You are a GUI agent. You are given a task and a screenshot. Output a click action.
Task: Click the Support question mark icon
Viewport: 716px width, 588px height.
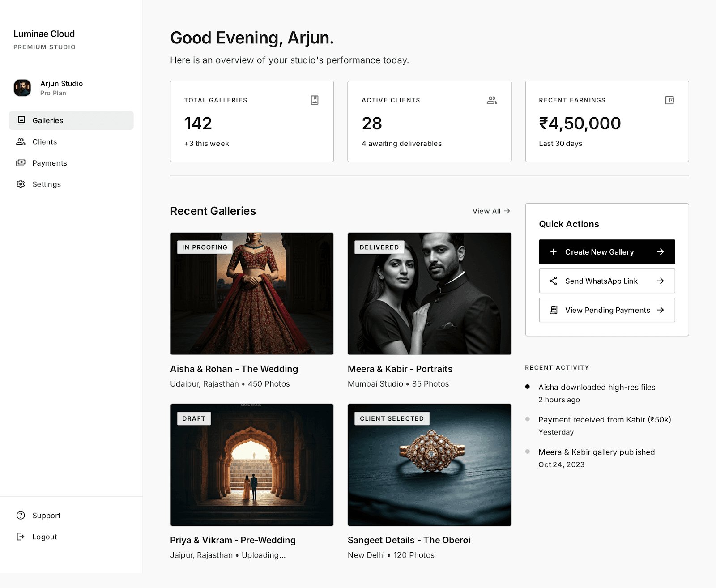click(x=21, y=516)
